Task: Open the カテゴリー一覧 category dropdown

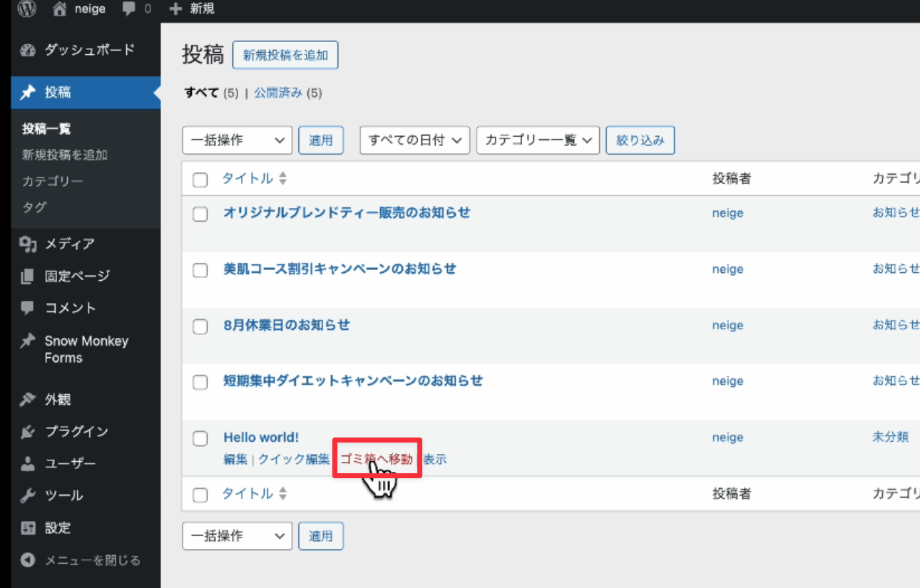Action: [537, 140]
